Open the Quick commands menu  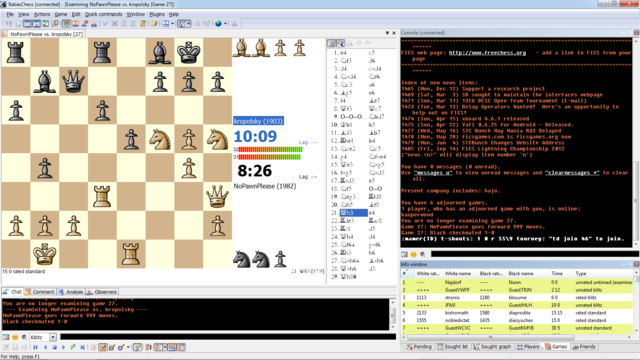click(x=103, y=14)
